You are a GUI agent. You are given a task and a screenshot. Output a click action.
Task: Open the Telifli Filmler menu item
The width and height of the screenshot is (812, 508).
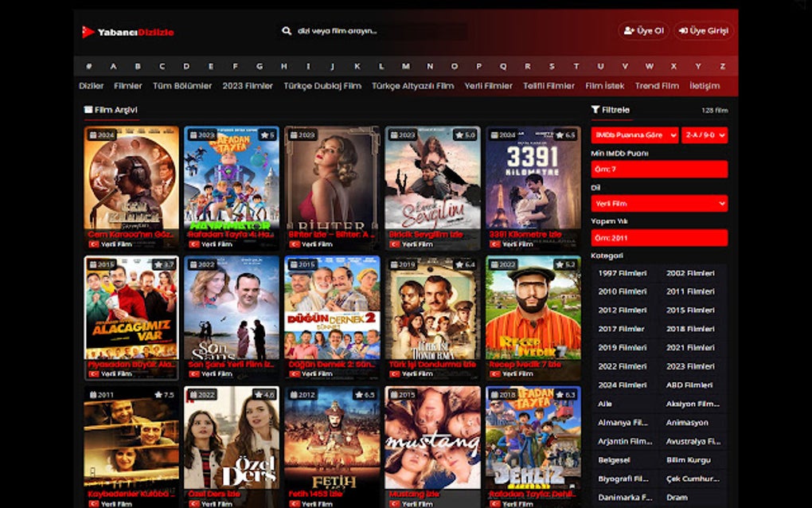pyautogui.click(x=549, y=86)
